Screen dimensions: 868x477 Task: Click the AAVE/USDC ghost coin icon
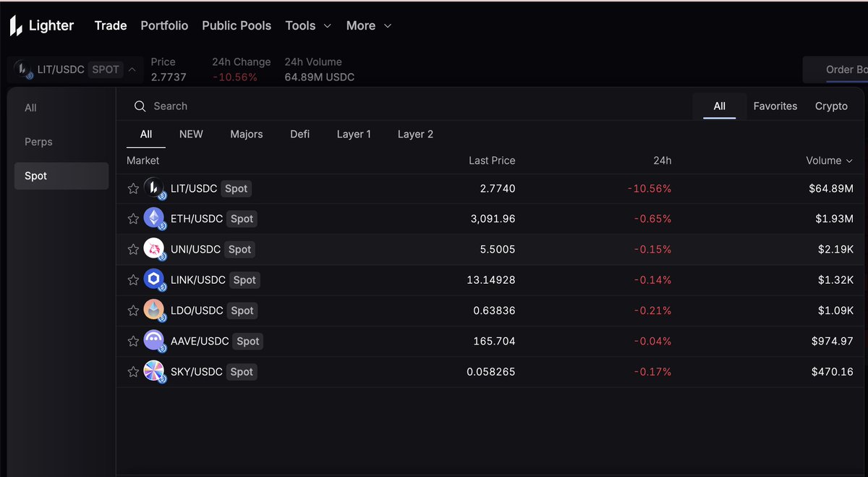(154, 341)
